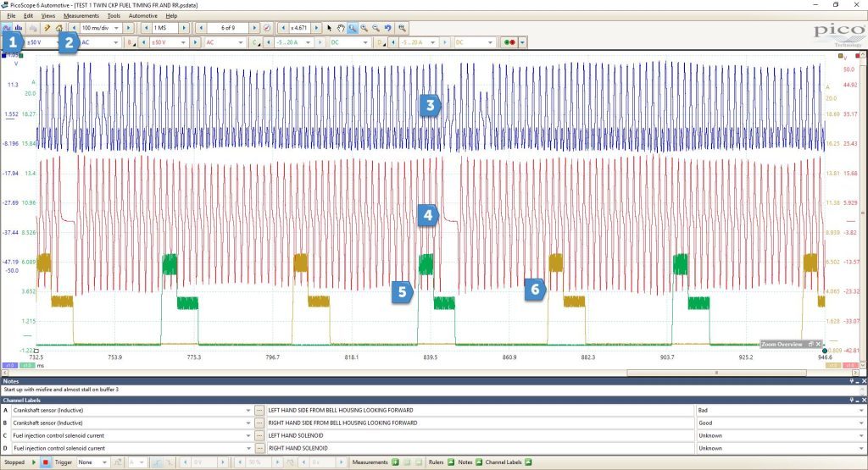Open Channel B ±50 V range dropdown

[183, 42]
